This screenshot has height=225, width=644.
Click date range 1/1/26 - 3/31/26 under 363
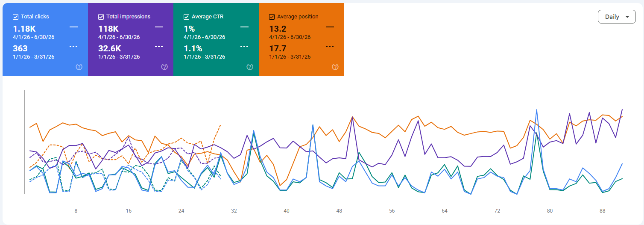[34, 57]
